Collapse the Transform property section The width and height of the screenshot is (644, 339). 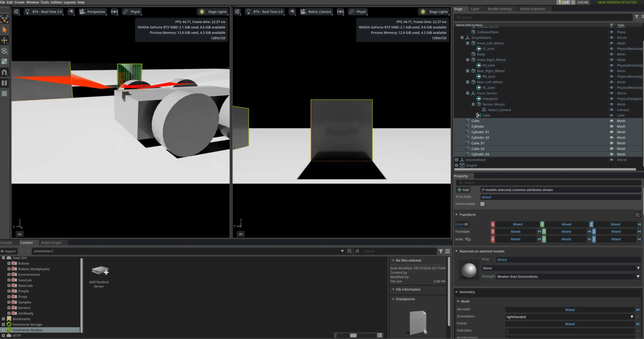point(456,215)
